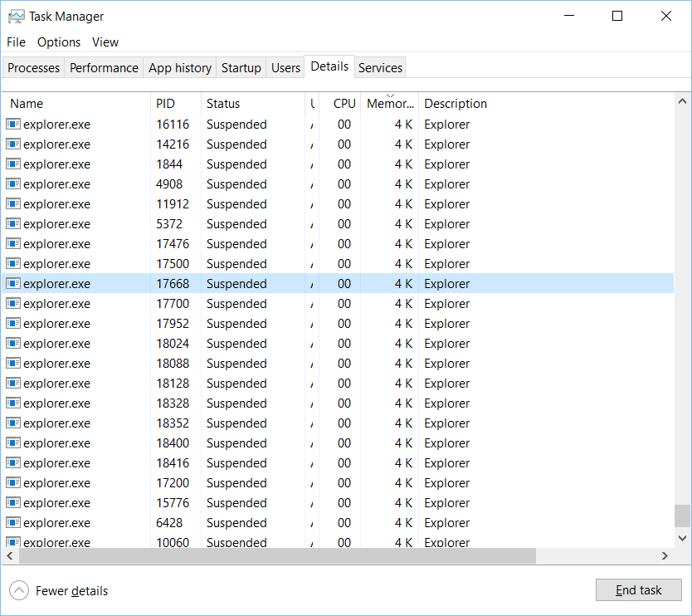Click the icon of explorer.exe PID 18400
The width and height of the screenshot is (692, 616).
click(x=13, y=443)
